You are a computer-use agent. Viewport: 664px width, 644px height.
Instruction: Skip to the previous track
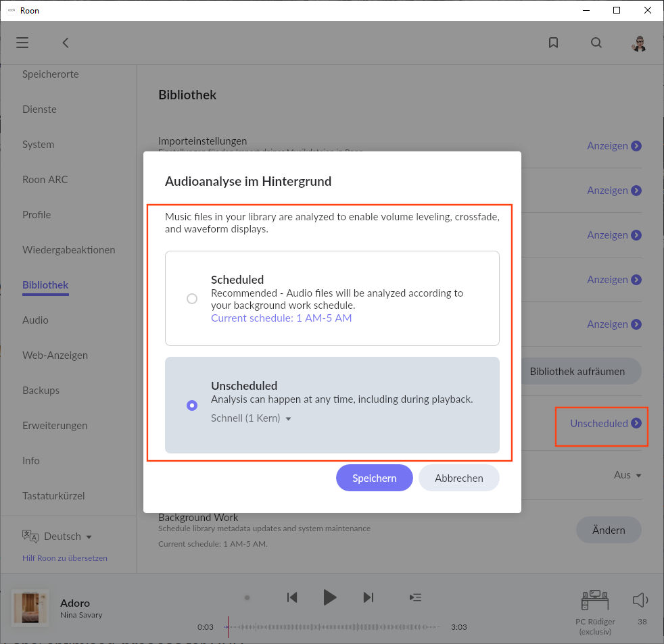[x=292, y=597]
